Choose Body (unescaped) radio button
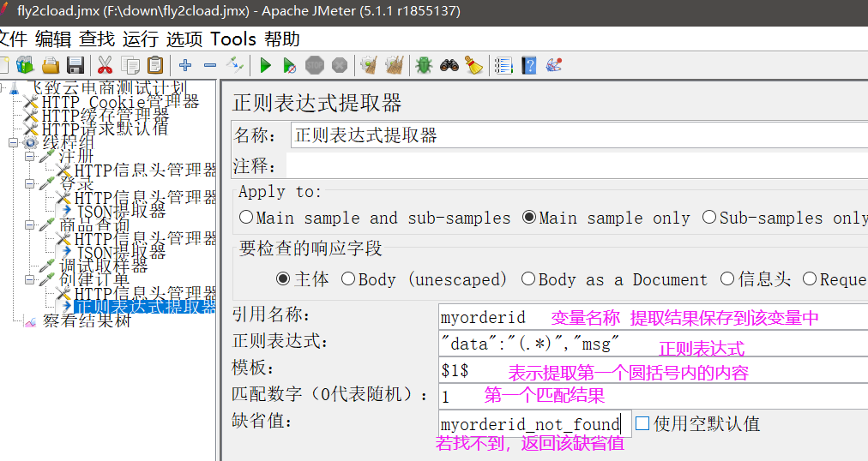868x461 pixels. pyautogui.click(x=347, y=279)
